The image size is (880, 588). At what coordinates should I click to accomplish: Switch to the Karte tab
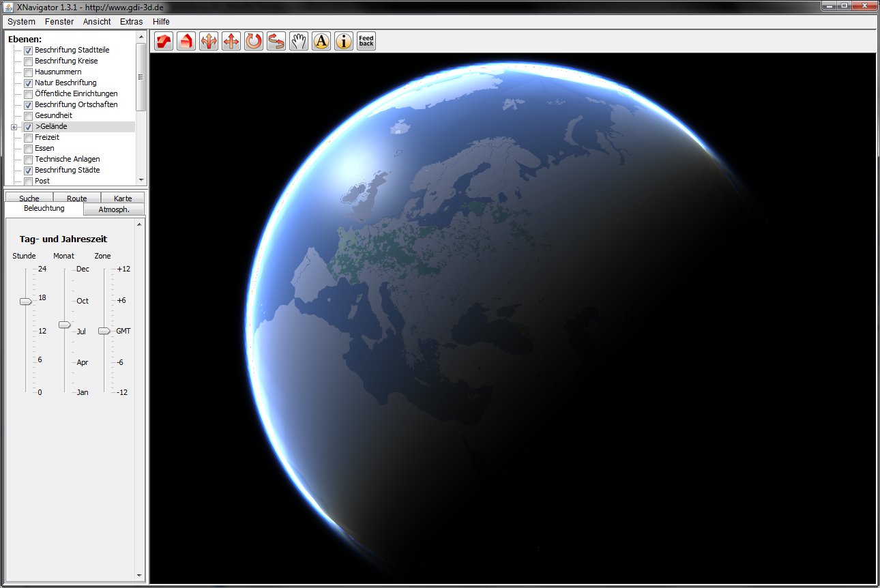click(123, 198)
